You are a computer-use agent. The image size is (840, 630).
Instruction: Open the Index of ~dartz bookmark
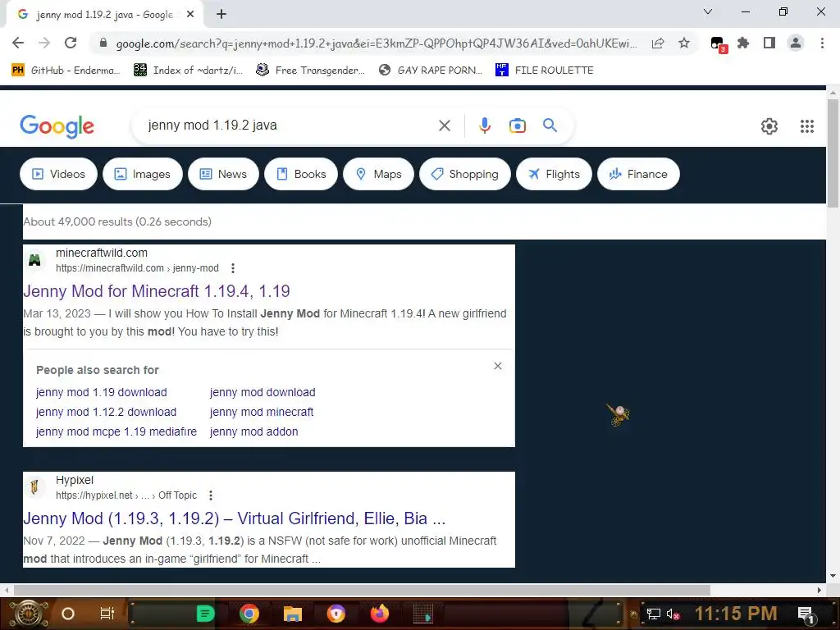coord(188,71)
